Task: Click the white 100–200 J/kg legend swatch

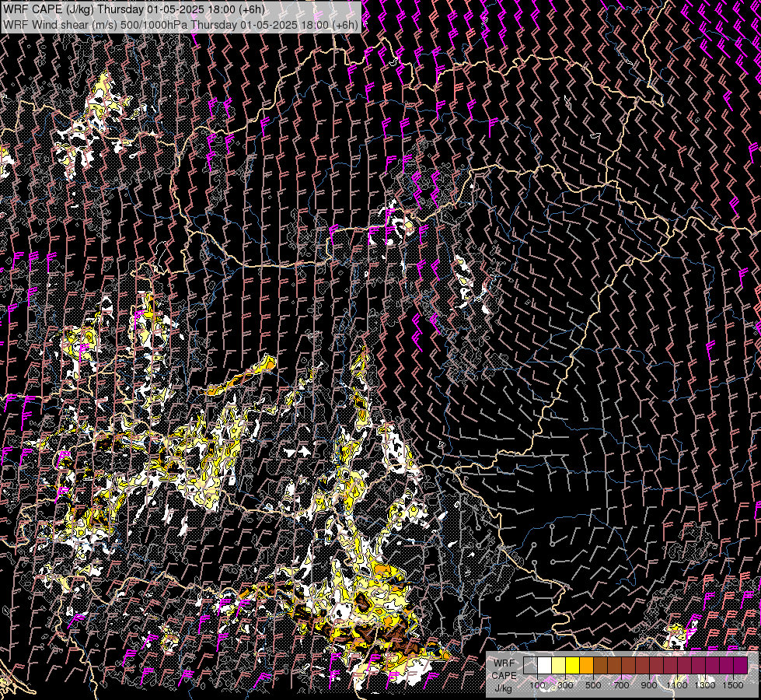Action: click(545, 666)
